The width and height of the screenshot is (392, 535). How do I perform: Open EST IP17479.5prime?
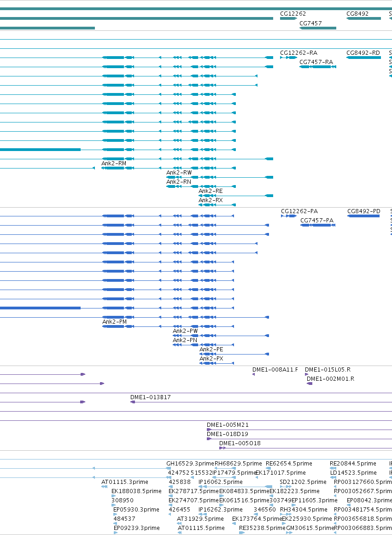234,473
